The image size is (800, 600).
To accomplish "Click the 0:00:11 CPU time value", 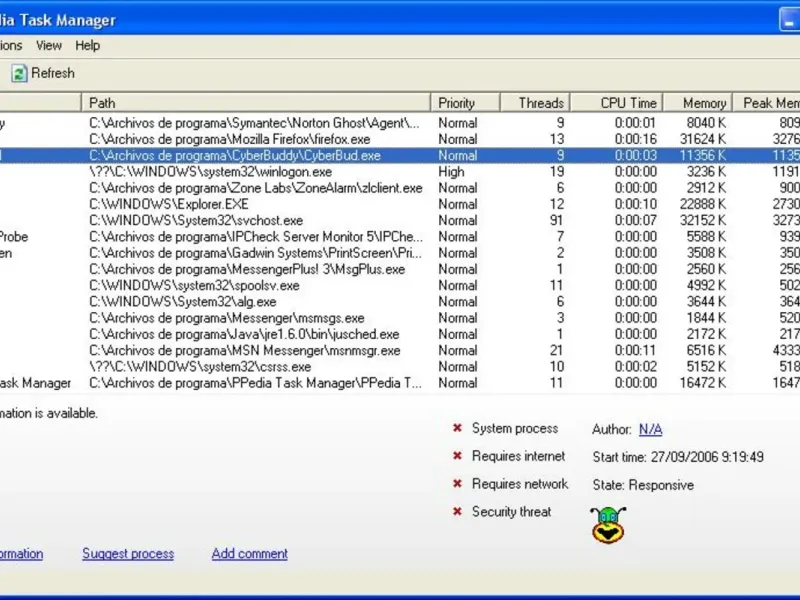I will tap(636, 351).
